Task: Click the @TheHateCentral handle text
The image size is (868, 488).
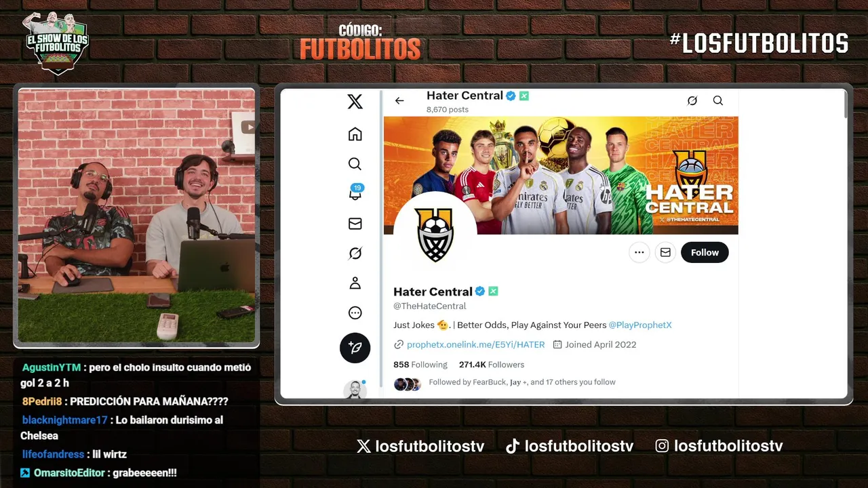Action: click(x=430, y=306)
